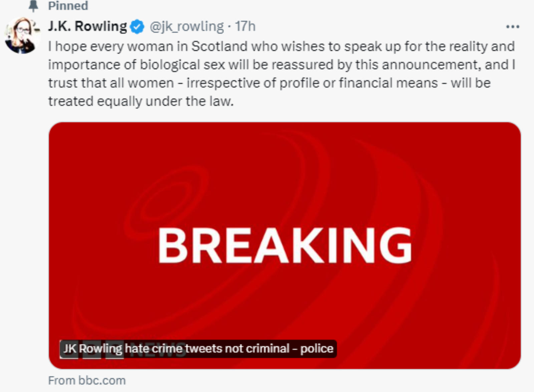Viewport: 534px width, 392px height.
Task: Click the hate crime tweets headline caption
Action: 198,349
